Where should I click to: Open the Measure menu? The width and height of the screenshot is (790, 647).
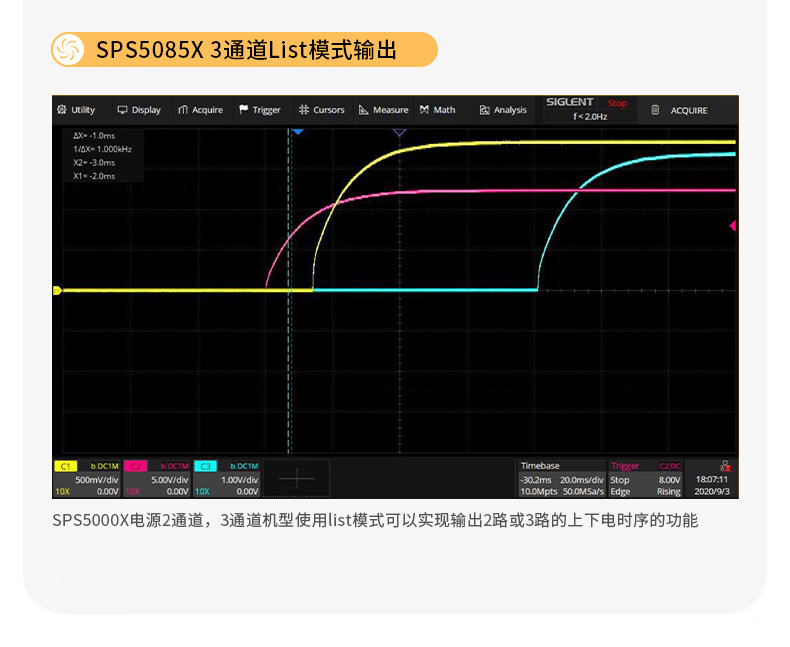click(384, 110)
